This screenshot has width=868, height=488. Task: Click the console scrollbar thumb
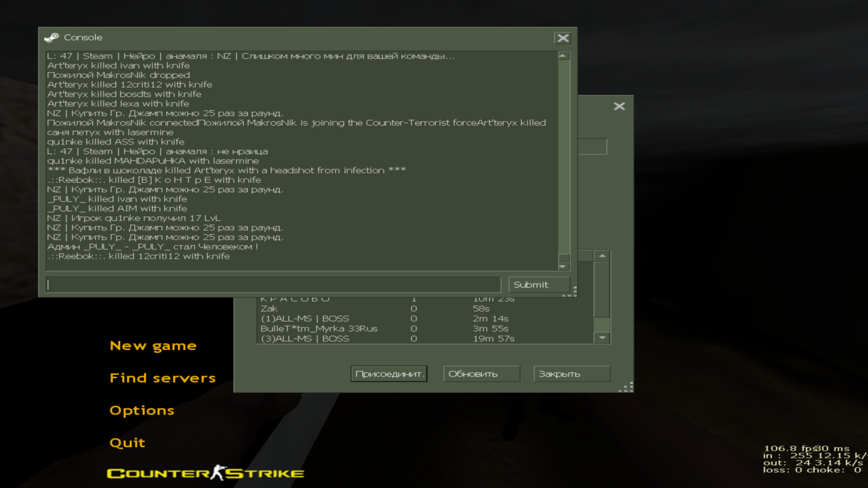pos(563,258)
